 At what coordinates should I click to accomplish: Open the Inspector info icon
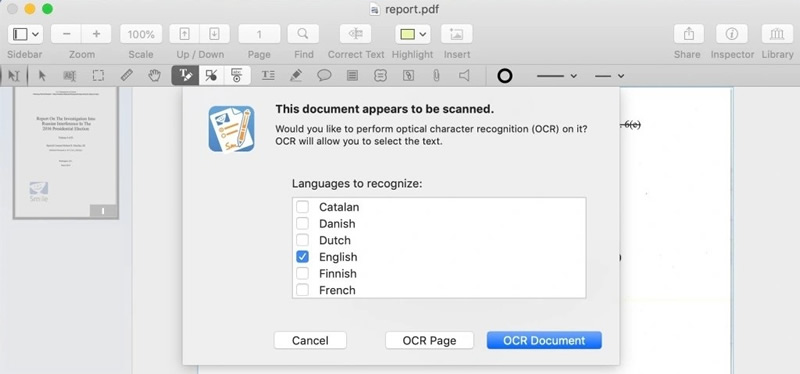[x=732, y=34]
